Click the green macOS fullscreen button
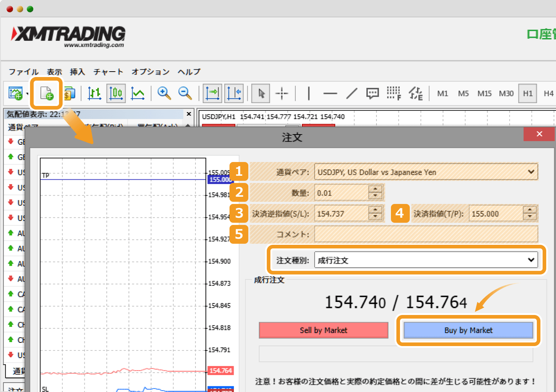Image resolution: width=556 pixels, height=392 pixels. point(30,9)
